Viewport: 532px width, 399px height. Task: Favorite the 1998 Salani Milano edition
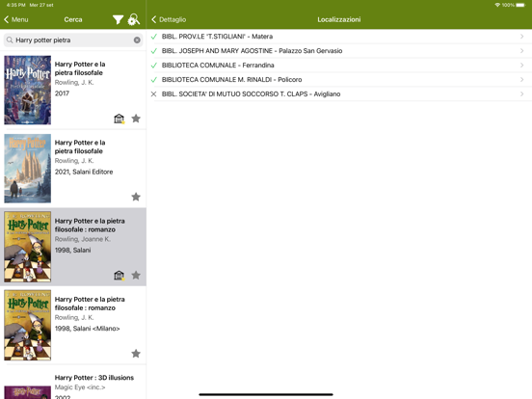(x=136, y=354)
